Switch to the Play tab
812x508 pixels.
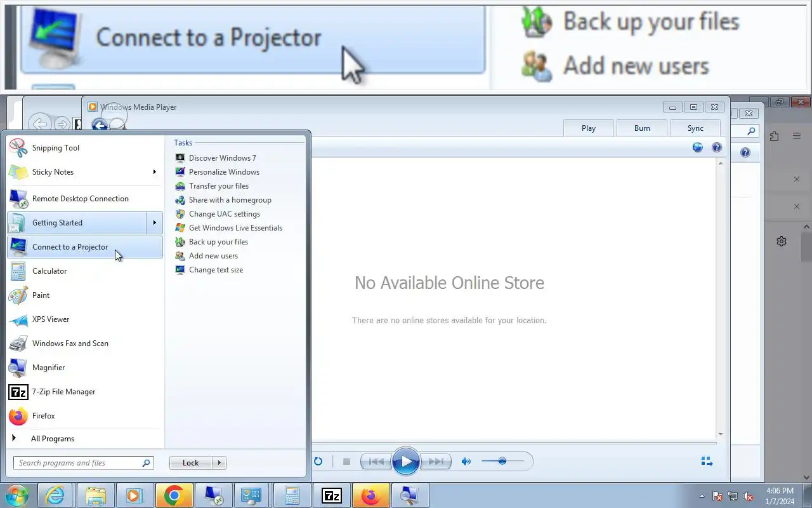click(x=589, y=128)
